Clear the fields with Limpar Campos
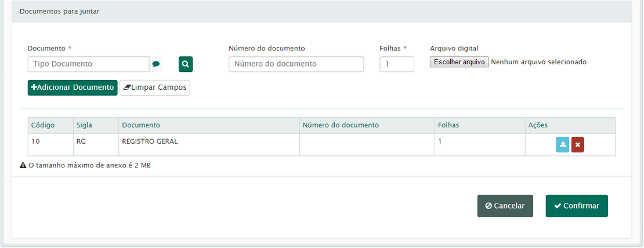This screenshot has height=248, width=644. (x=155, y=87)
